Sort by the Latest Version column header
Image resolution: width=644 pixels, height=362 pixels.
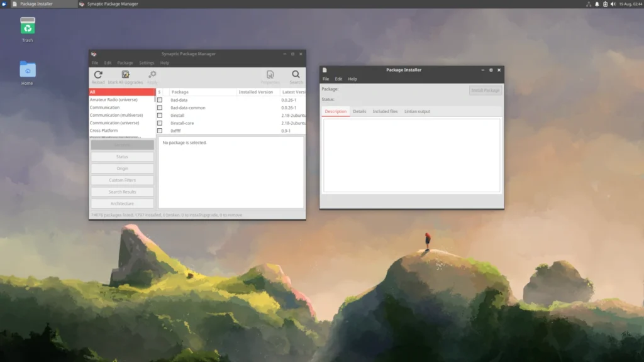tap(293, 92)
